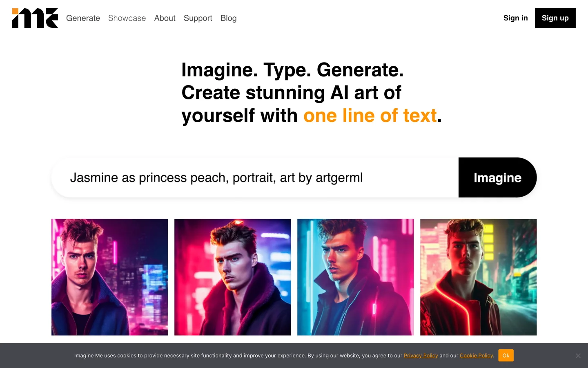This screenshot has width=588, height=368.
Task: Open second portrait with fur collar coat
Action: pos(232,277)
